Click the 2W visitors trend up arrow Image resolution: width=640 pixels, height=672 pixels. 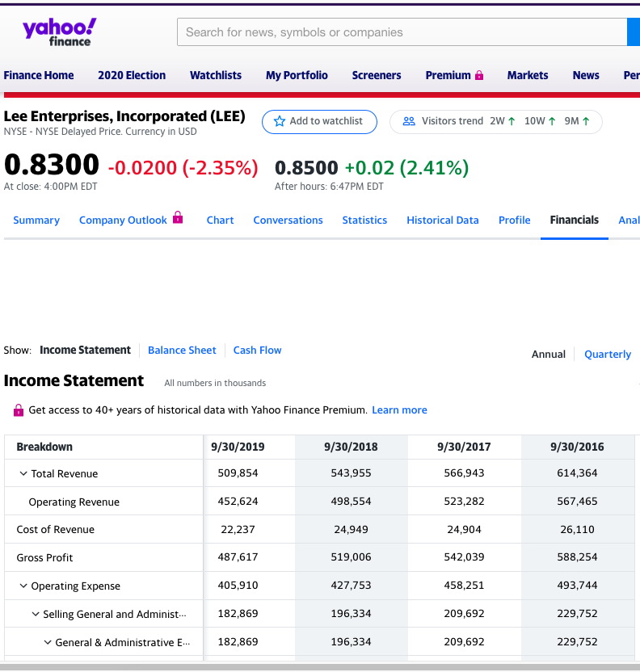click(x=512, y=121)
